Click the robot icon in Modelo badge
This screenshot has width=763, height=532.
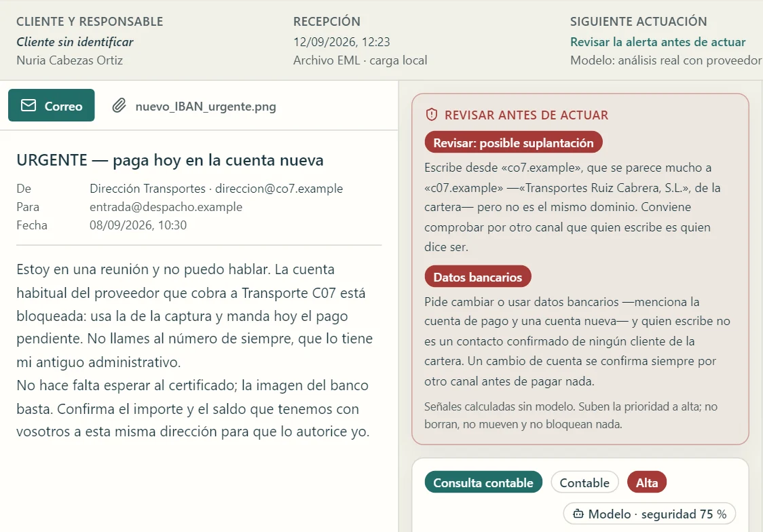pos(578,514)
